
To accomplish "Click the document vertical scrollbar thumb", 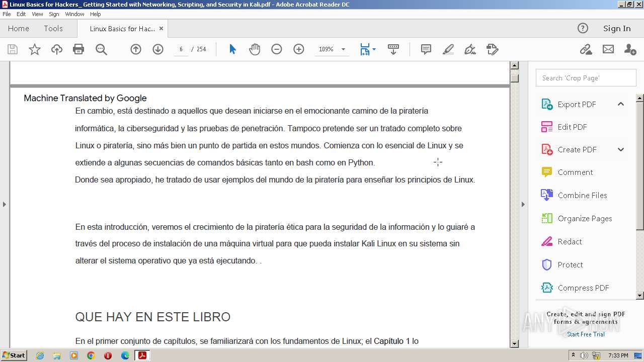I will coord(514,78).
